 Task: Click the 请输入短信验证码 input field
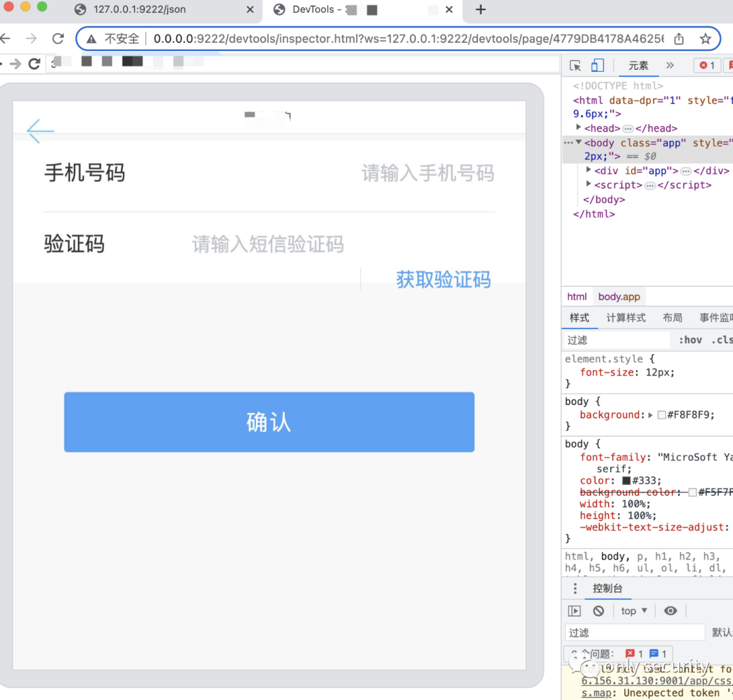pyautogui.click(x=268, y=244)
